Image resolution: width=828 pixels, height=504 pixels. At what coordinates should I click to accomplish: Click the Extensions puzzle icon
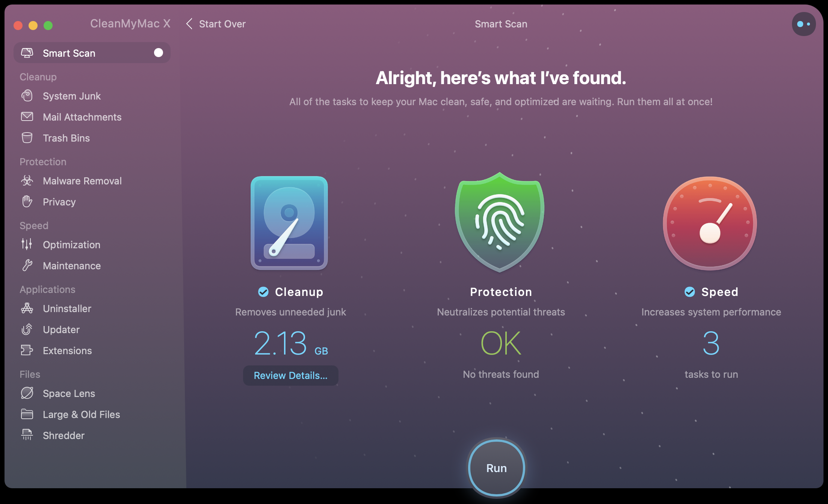27,350
